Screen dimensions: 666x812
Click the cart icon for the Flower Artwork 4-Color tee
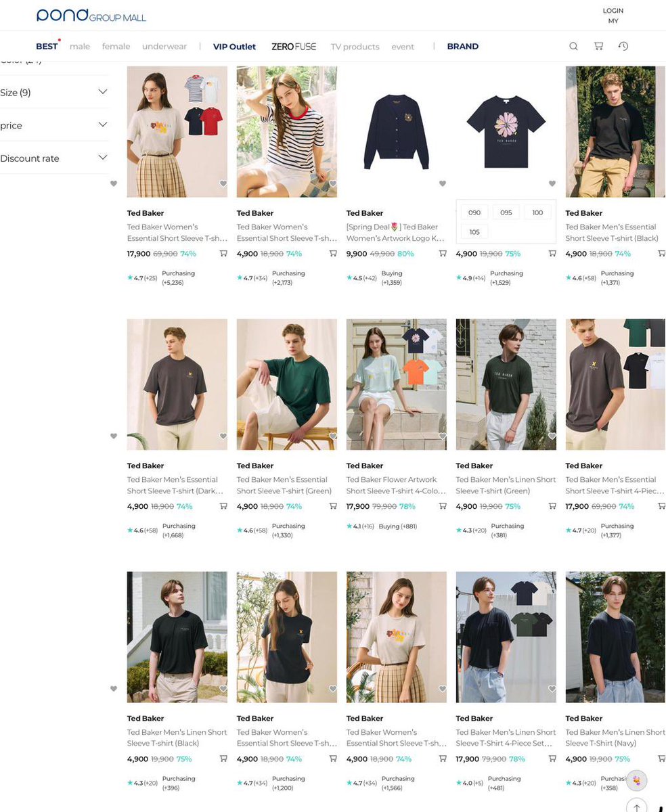pos(443,506)
